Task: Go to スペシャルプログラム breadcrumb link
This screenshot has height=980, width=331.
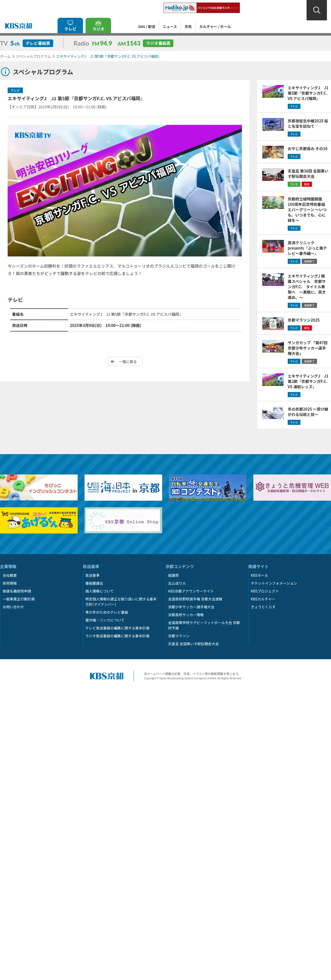Action: (x=33, y=56)
